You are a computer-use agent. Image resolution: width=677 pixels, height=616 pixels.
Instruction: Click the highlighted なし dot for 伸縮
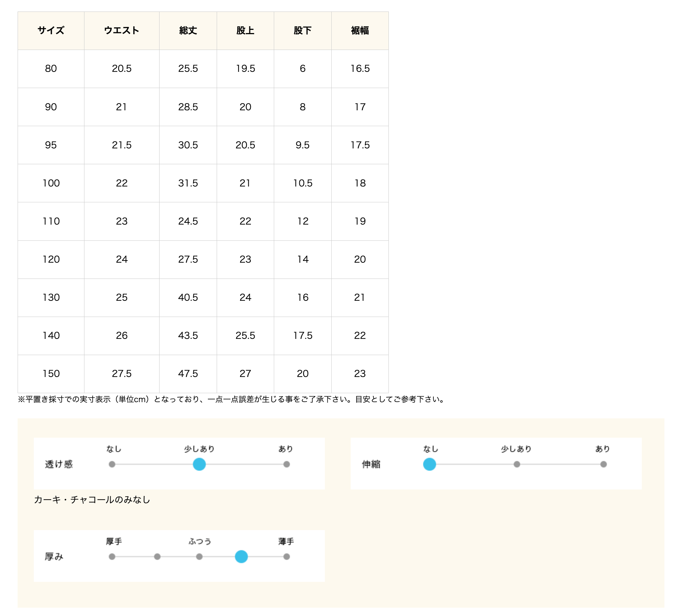pos(429,464)
